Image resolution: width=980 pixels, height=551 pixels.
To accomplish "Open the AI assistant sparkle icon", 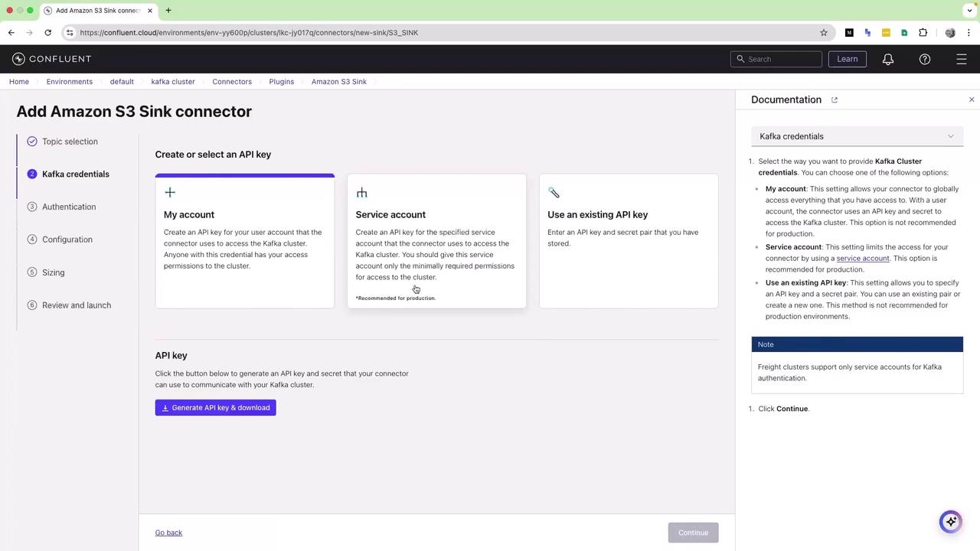I will coord(951,521).
